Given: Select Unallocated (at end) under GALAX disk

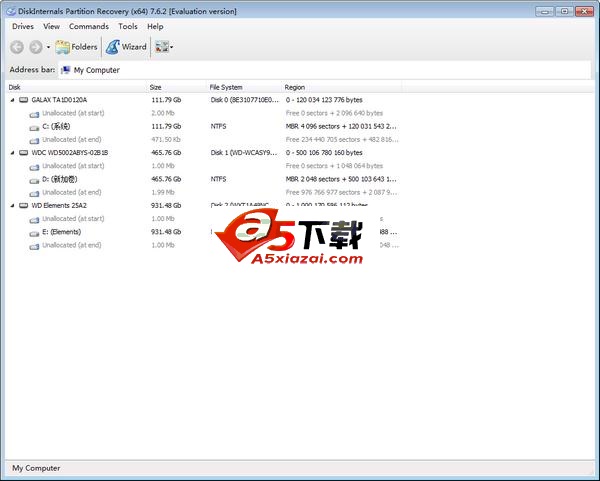Looking at the screenshot, I should coord(72,139).
